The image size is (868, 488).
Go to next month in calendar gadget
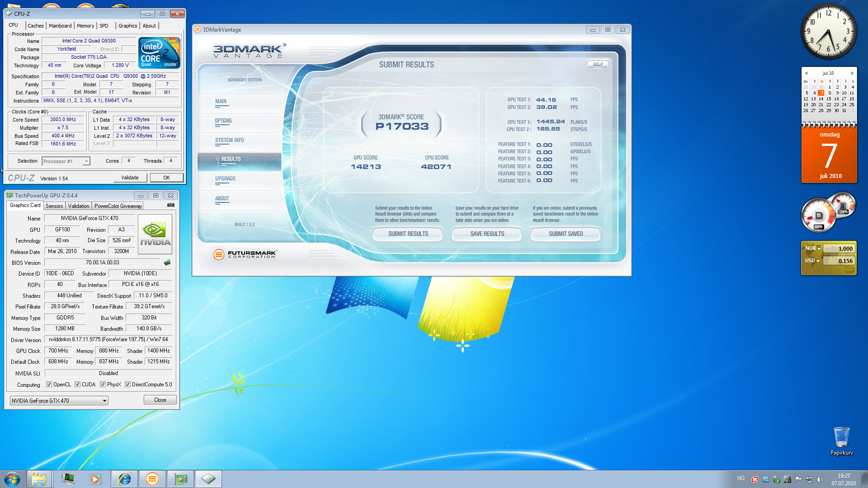coord(853,73)
